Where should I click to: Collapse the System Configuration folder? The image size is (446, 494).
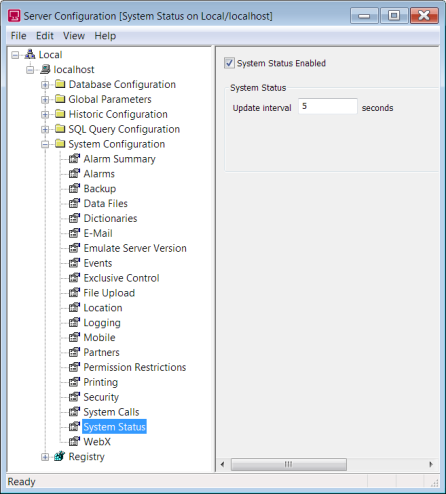[x=45, y=144]
